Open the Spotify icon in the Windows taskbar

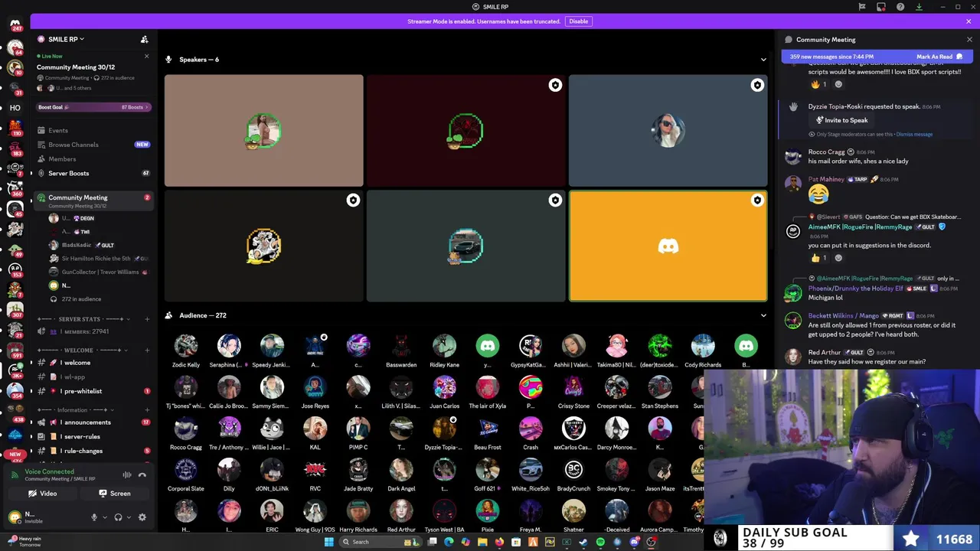(600, 542)
